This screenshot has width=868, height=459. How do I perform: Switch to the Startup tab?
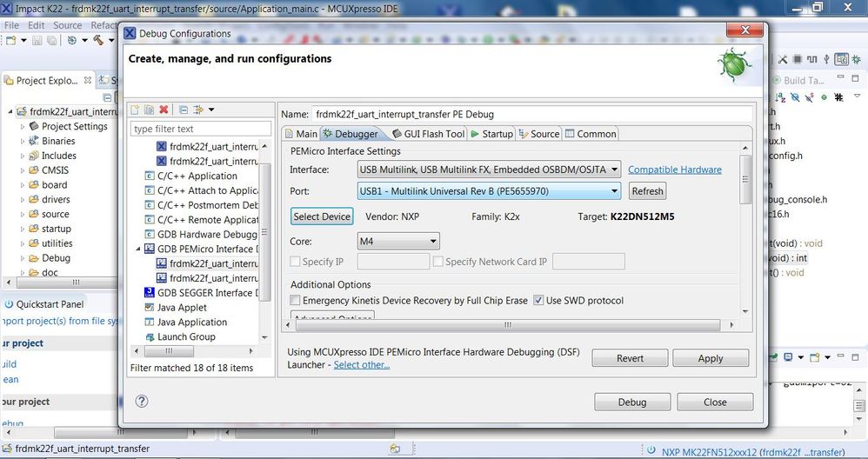tap(492, 134)
